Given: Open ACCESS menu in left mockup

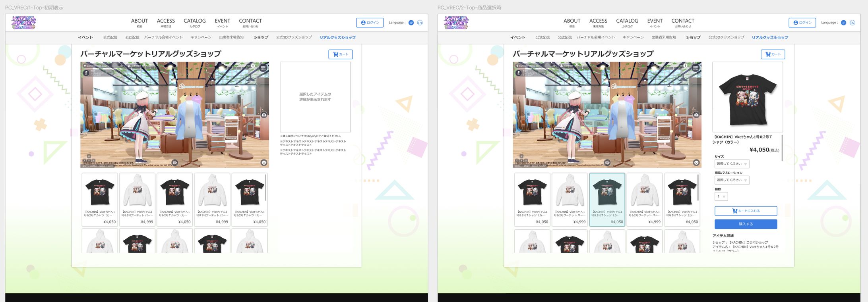Looking at the screenshot, I should pyautogui.click(x=166, y=23).
